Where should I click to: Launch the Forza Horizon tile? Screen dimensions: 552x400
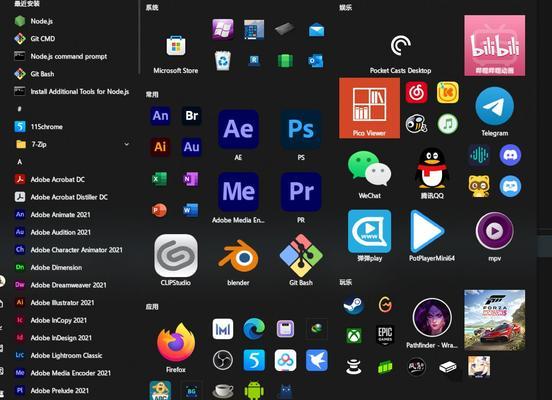495,320
